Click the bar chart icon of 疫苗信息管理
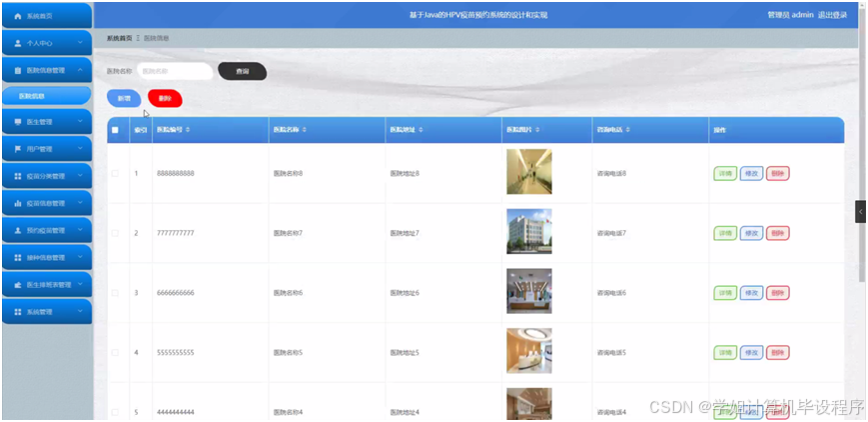This screenshot has width=868, height=422. [x=18, y=204]
